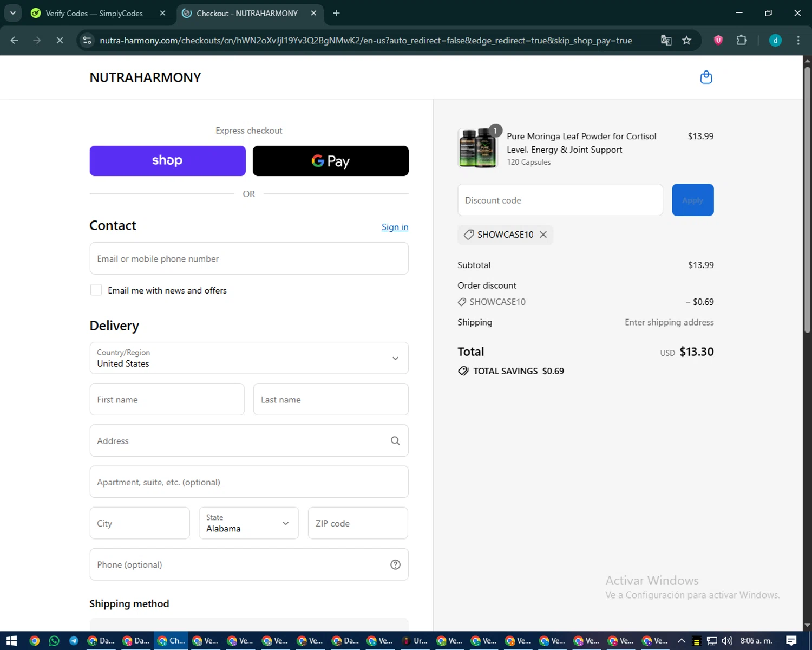The image size is (812, 650).
Task: Click the Phone field help question mark icon
Action: [x=395, y=564]
